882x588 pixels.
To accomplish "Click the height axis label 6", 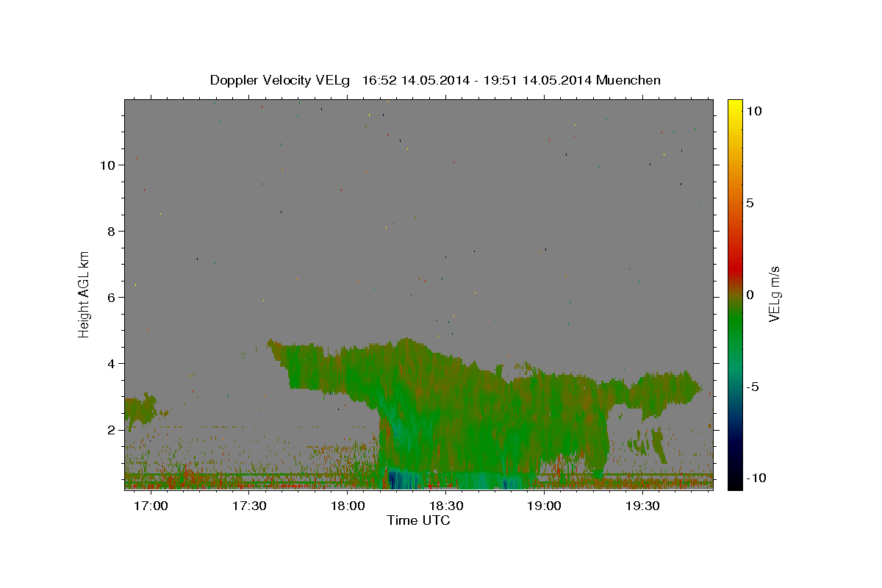I will 112,298.
